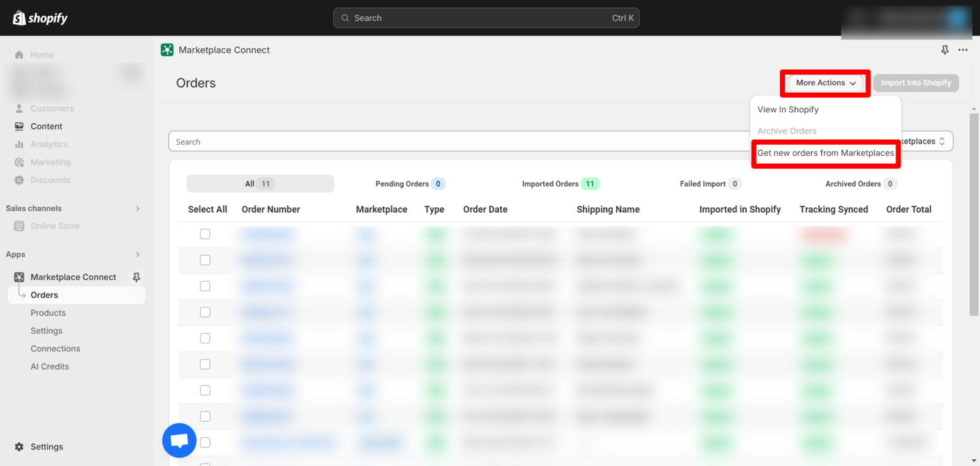The image size is (980, 466).
Task: Click the Home icon in sidebar
Action: pyautogui.click(x=19, y=55)
